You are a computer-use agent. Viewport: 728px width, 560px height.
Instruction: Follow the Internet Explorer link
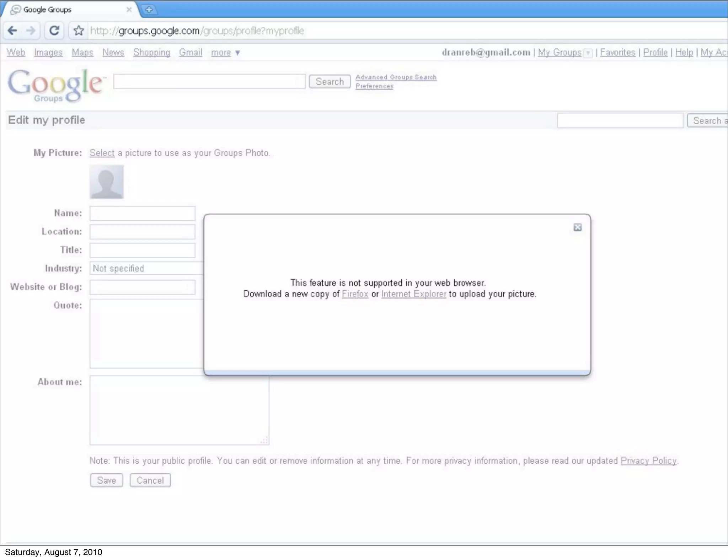click(413, 294)
